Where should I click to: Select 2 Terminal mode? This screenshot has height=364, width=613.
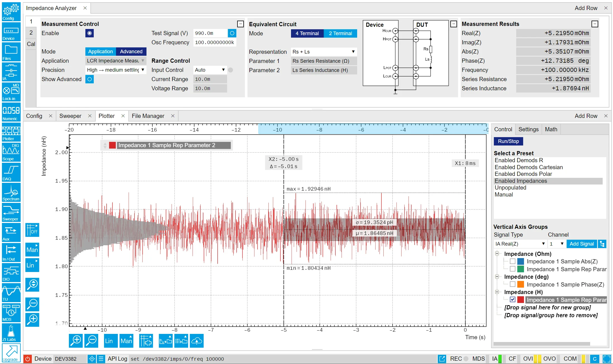tap(340, 33)
